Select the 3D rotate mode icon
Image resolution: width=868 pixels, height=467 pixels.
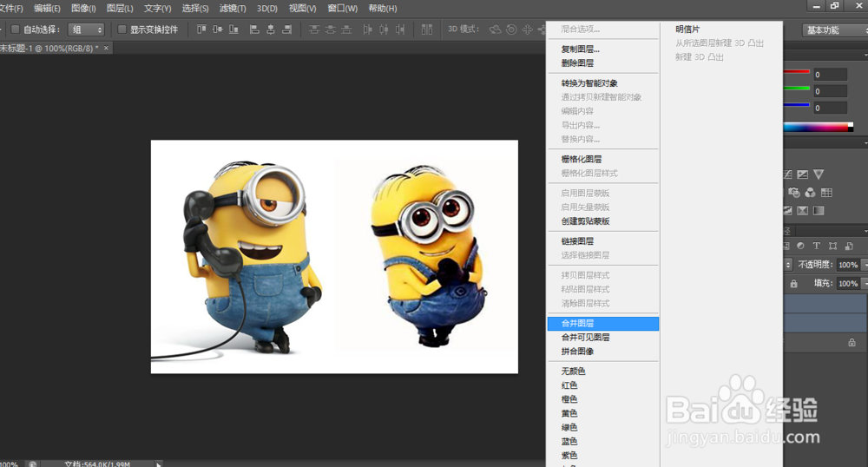[495, 30]
